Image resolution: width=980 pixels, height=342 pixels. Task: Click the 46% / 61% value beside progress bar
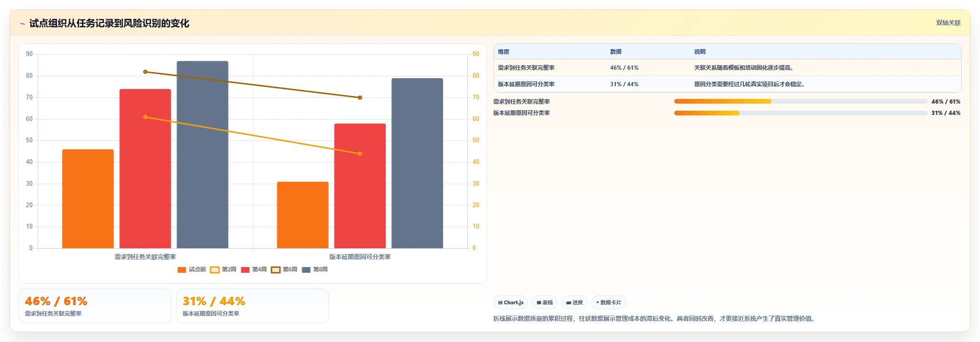(x=946, y=102)
